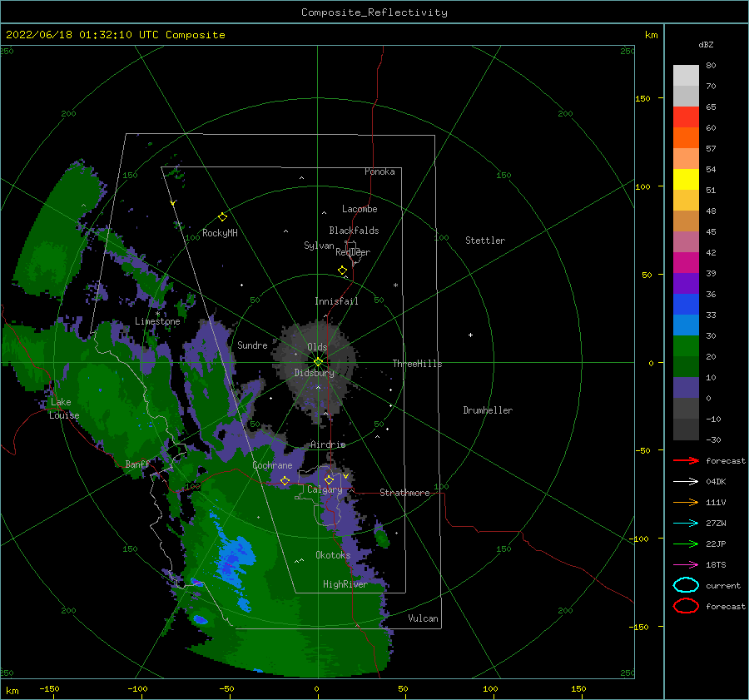
Task: Click the -30 dBZ scale value
Action: click(x=713, y=439)
